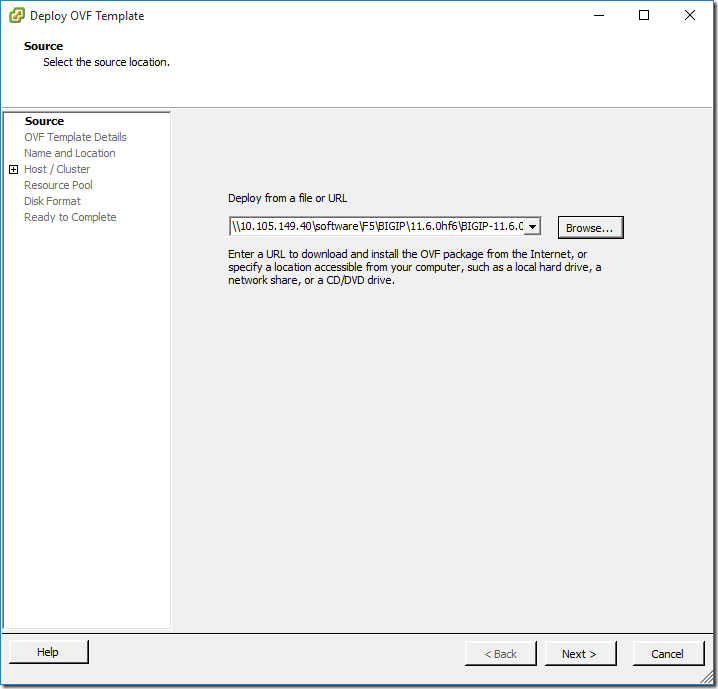The height and width of the screenshot is (689, 718).
Task: Close the Deploy OVF Template window
Action: (690, 16)
